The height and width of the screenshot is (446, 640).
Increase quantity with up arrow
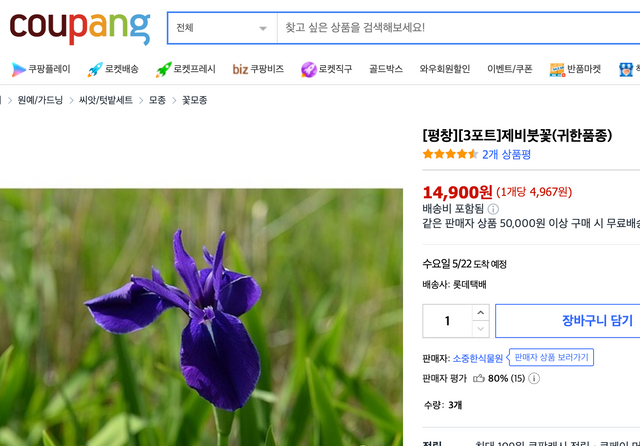480,313
